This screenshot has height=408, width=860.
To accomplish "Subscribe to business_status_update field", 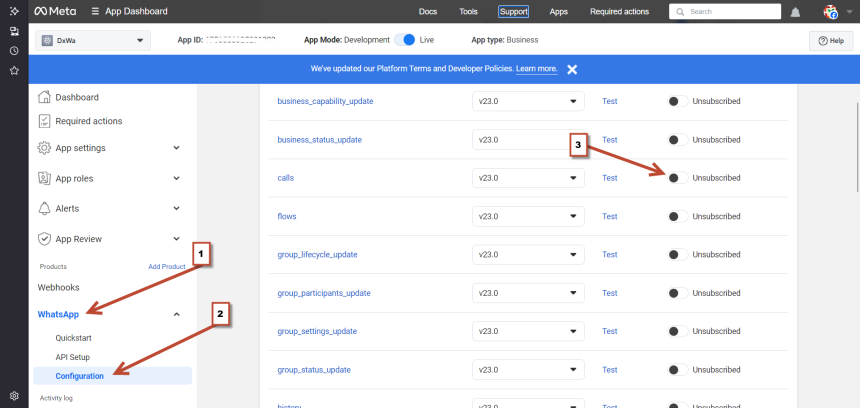I will tap(677, 139).
